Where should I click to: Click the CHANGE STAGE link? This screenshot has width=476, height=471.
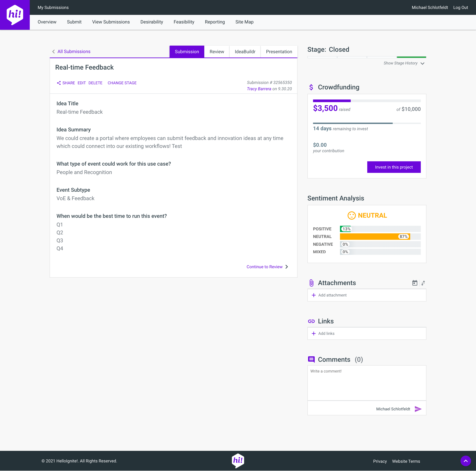[122, 83]
